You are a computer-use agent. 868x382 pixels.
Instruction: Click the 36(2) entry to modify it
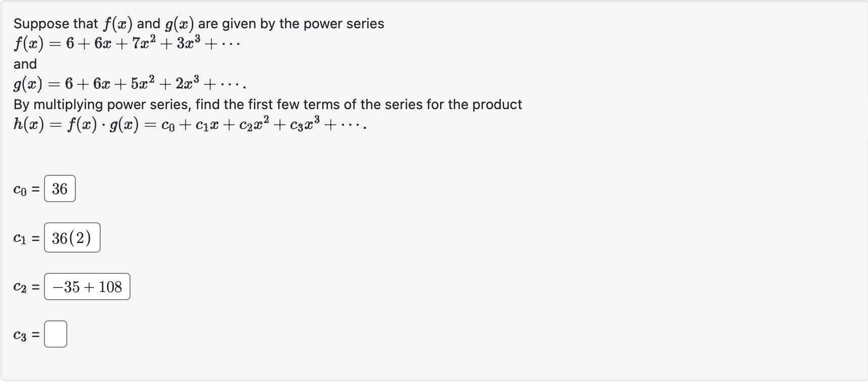[x=72, y=237]
